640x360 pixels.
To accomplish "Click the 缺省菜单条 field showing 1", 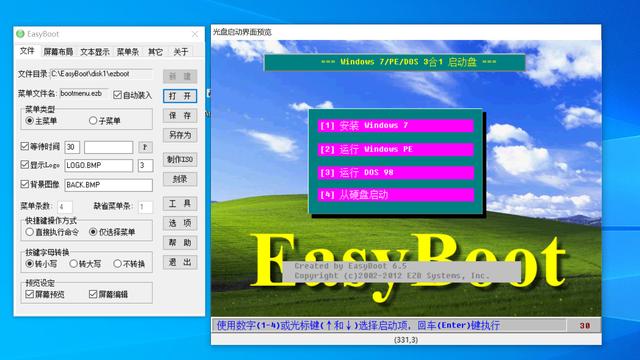I will (145, 207).
